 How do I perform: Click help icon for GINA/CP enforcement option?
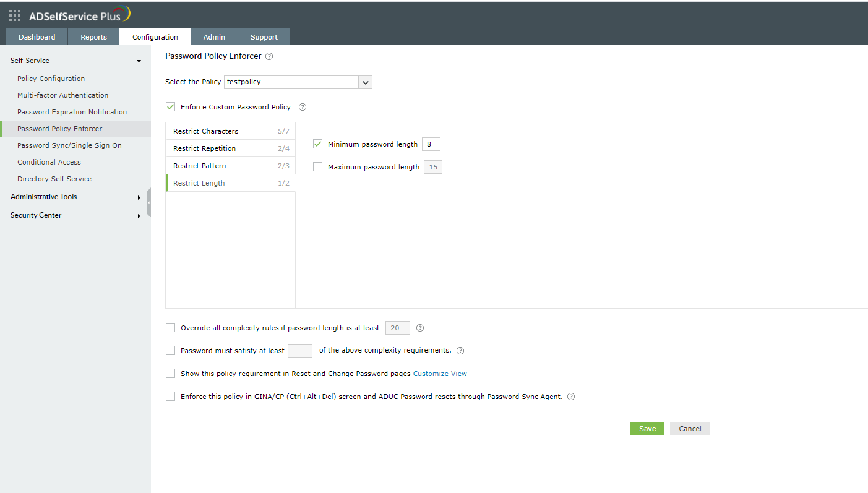(571, 397)
